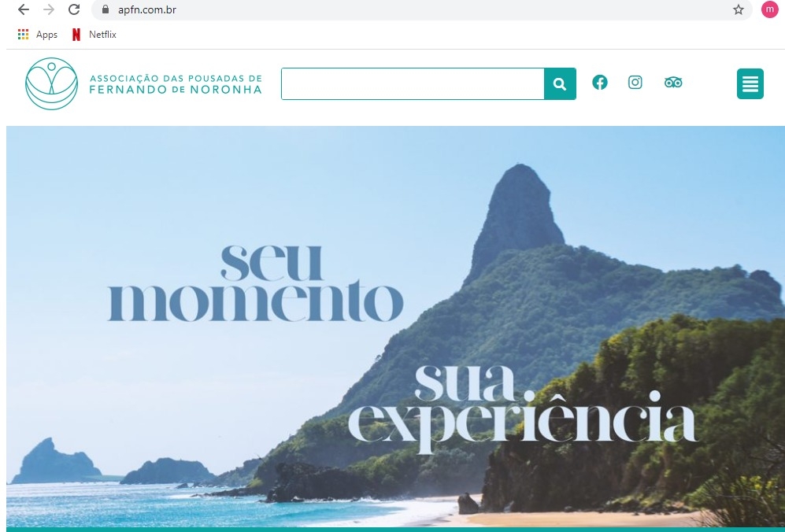The image size is (785, 532).
Task: Click the circular APFN logo
Action: tap(51, 83)
